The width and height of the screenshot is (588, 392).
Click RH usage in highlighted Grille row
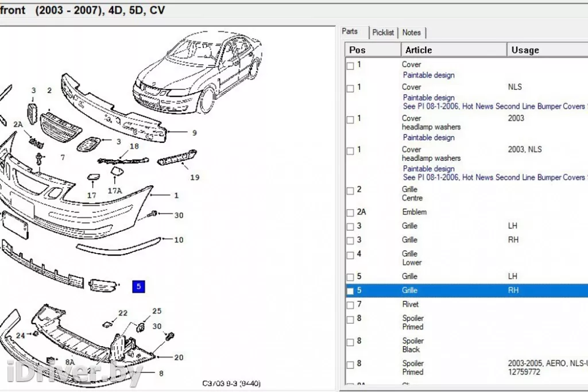pos(513,290)
